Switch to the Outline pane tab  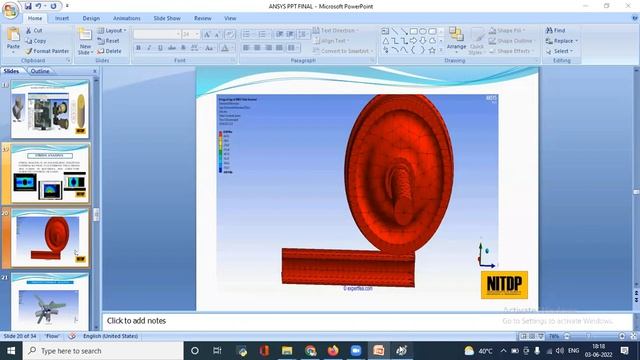tap(40, 71)
